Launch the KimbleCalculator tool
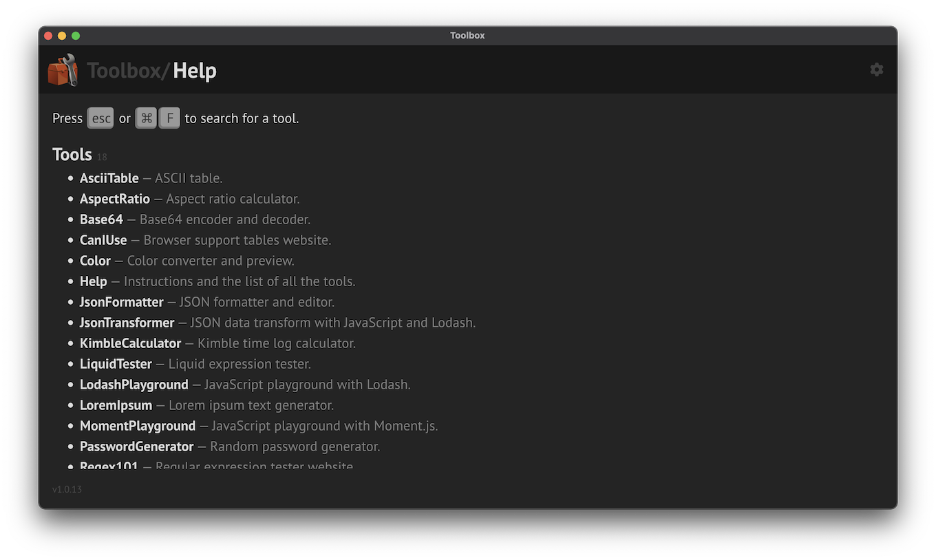This screenshot has height=560, width=936. tap(130, 343)
